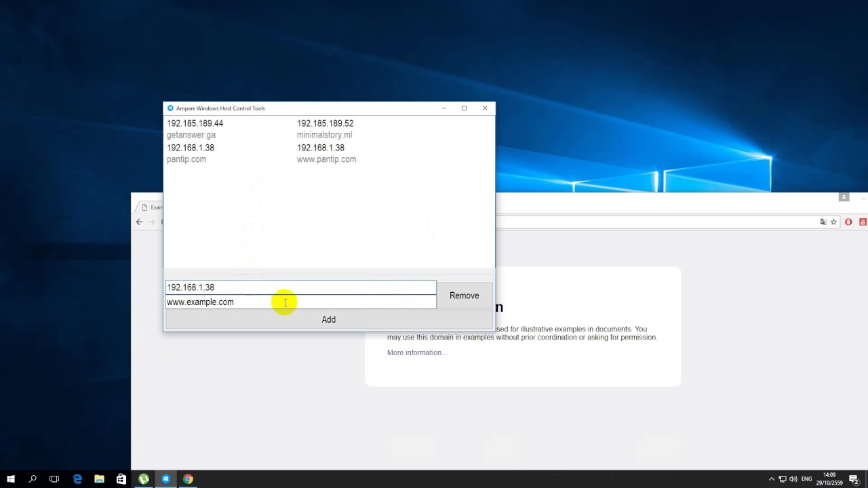Focus the IP address field showing 192.168.1.38
Screen dimensions: 868x488
(x=300, y=287)
